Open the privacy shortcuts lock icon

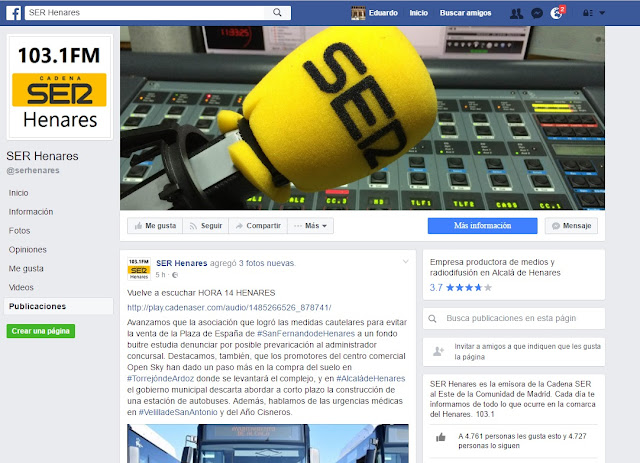point(587,13)
